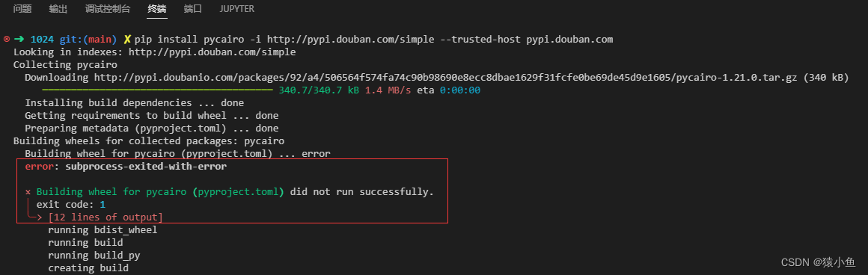Click the [12 lines of output] text
Screen dimensions: 868x275
(106, 217)
